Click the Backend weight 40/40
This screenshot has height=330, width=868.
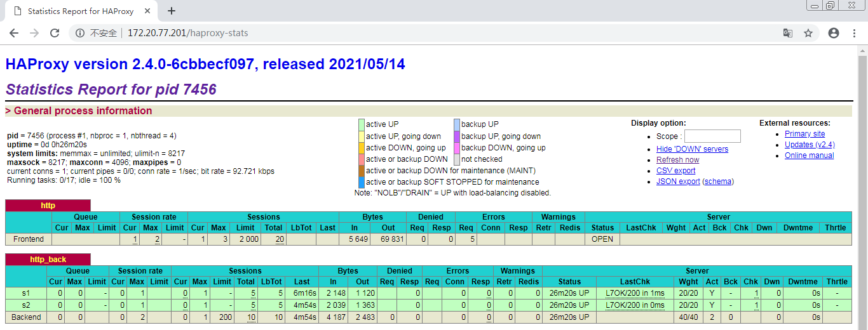[689, 317]
